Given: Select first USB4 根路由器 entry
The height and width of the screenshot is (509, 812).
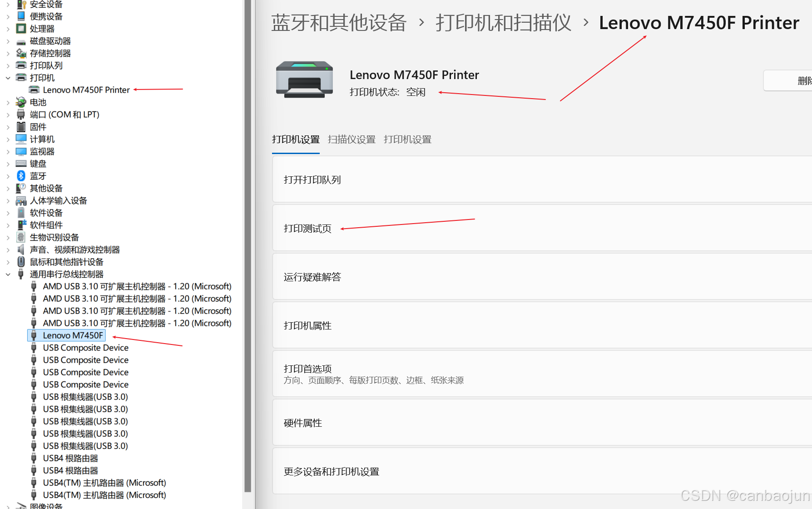Looking at the screenshot, I should [x=70, y=458].
